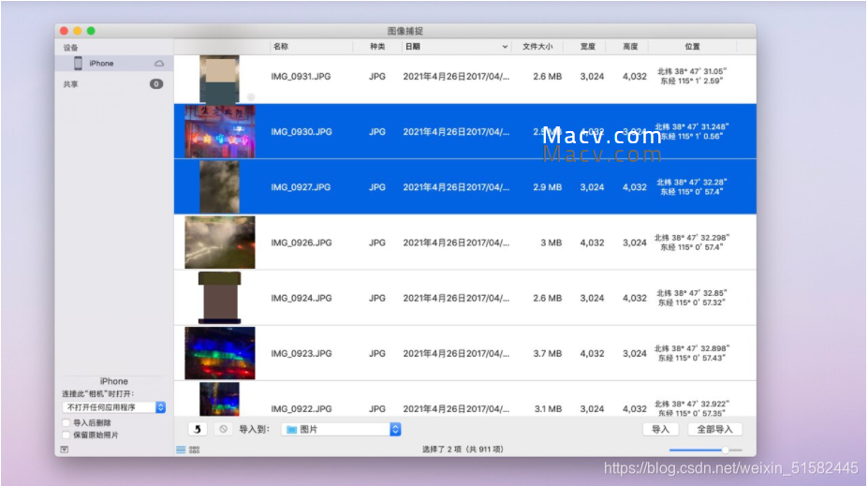The image size is (868, 486).
Task: Click file name IMG_0924.JPG
Action: coord(302,298)
